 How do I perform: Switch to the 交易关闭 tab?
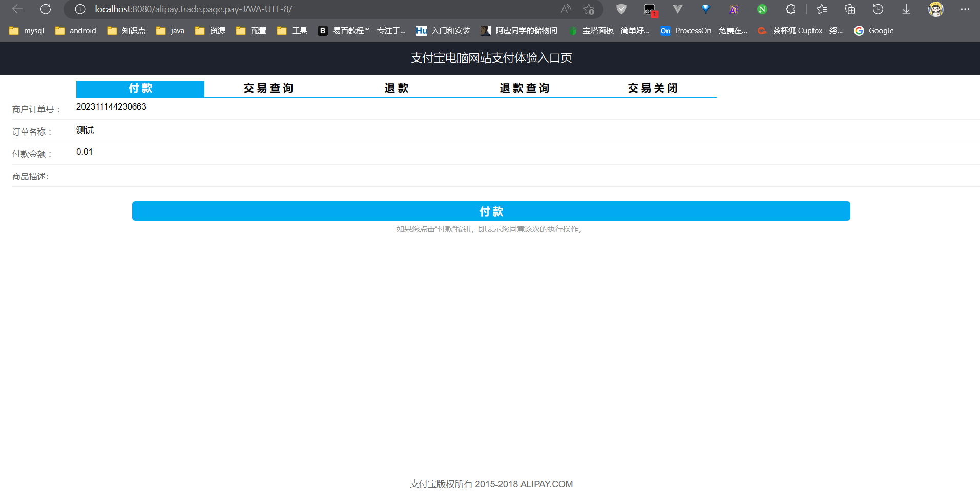(x=653, y=89)
